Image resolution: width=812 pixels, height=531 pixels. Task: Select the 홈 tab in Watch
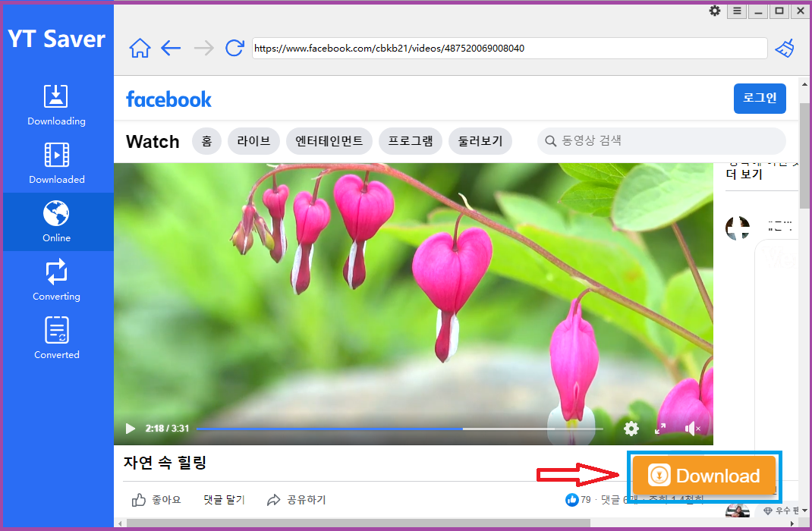click(x=206, y=141)
